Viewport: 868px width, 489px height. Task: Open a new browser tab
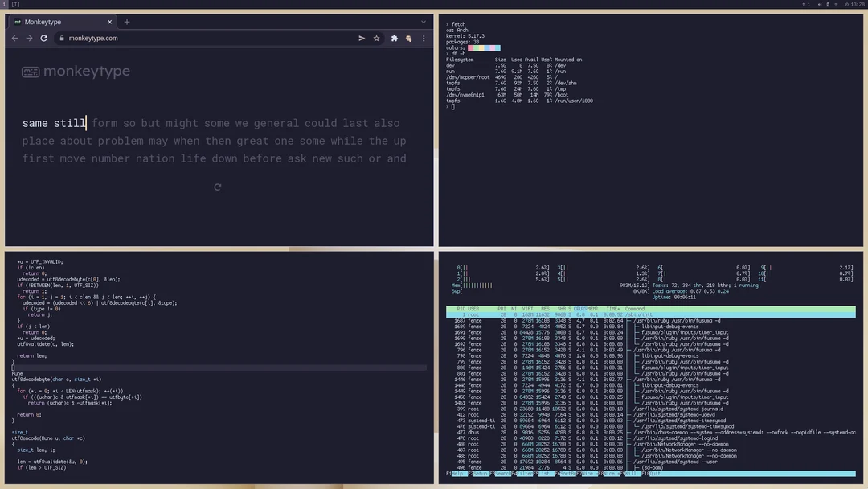pyautogui.click(x=127, y=22)
